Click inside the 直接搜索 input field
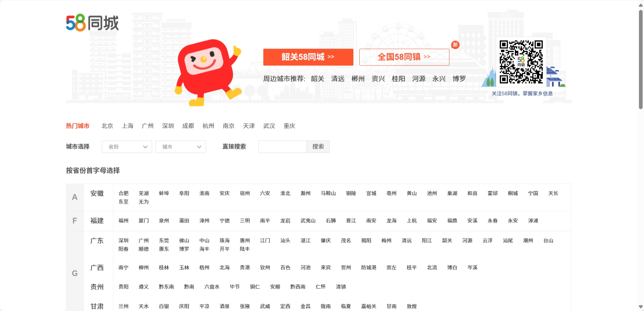644x311 pixels. [282, 146]
